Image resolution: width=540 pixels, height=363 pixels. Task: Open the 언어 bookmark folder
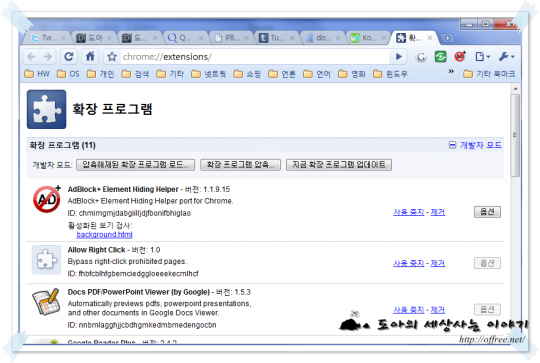coord(317,74)
